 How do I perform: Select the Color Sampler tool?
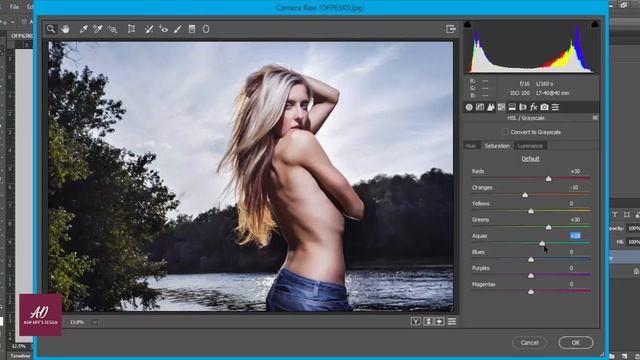(x=98, y=29)
